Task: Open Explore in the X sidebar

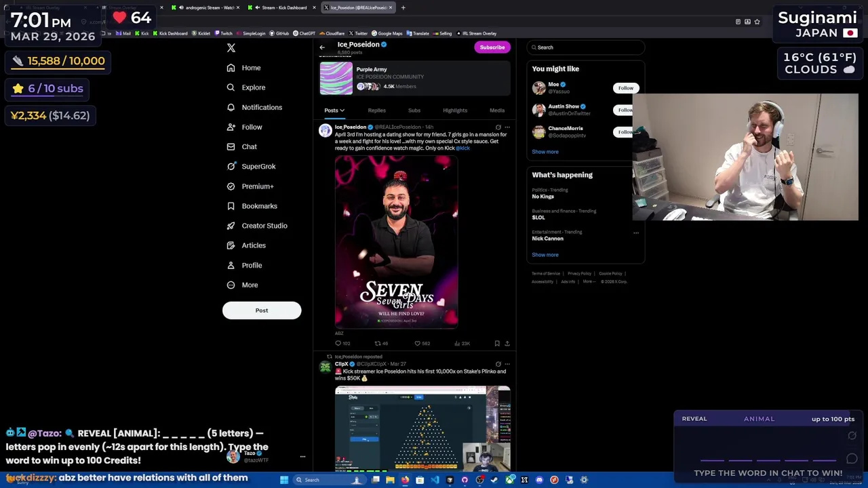Action: tap(246, 87)
